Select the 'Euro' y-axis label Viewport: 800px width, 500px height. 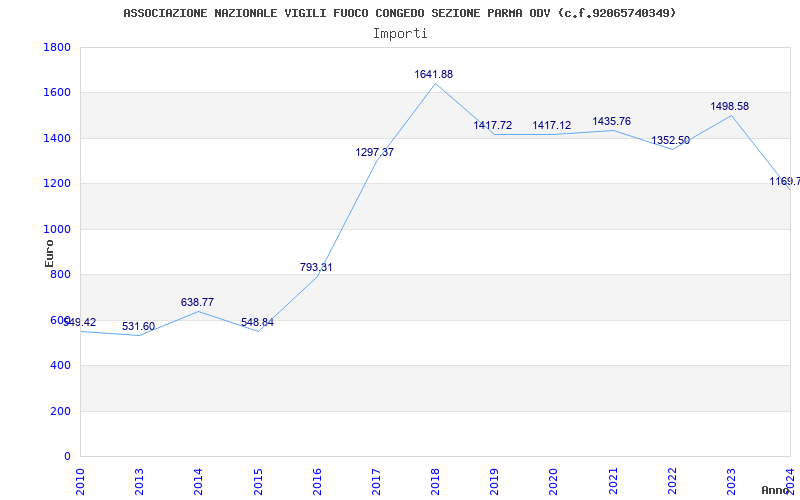[x=49, y=253]
